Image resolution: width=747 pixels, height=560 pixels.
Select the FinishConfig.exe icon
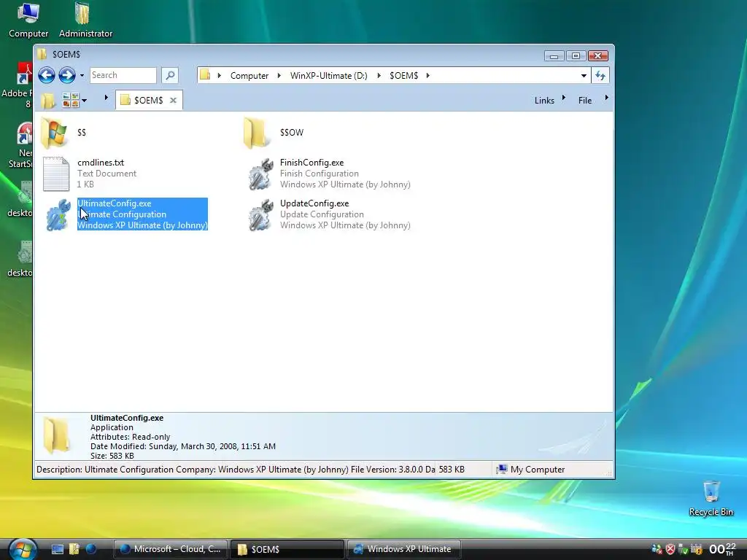pyautogui.click(x=260, y=174)
